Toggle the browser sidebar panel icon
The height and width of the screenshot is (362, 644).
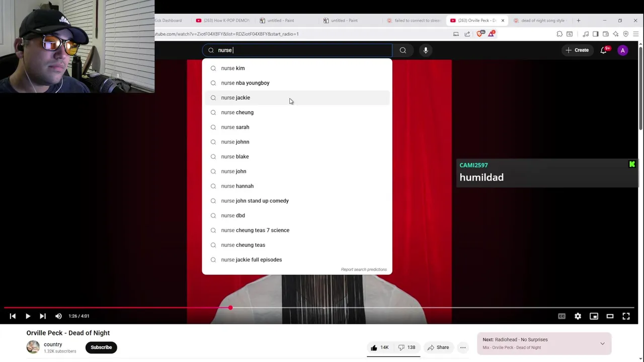coord(596,34)
